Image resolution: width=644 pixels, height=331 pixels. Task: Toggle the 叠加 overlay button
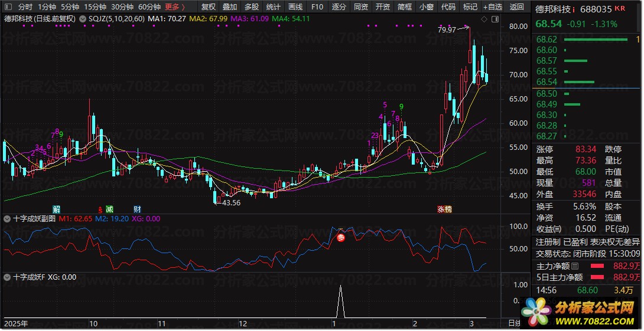tap(230, 7)
